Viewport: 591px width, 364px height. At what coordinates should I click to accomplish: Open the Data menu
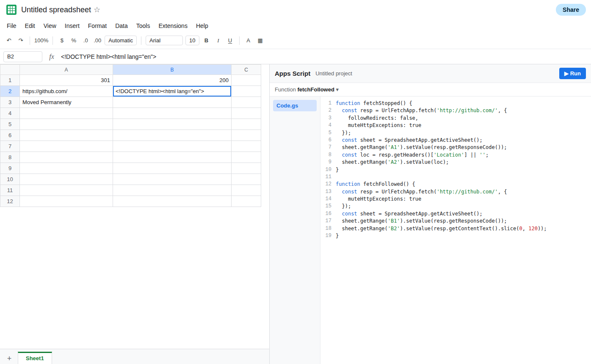coord(122,26)
